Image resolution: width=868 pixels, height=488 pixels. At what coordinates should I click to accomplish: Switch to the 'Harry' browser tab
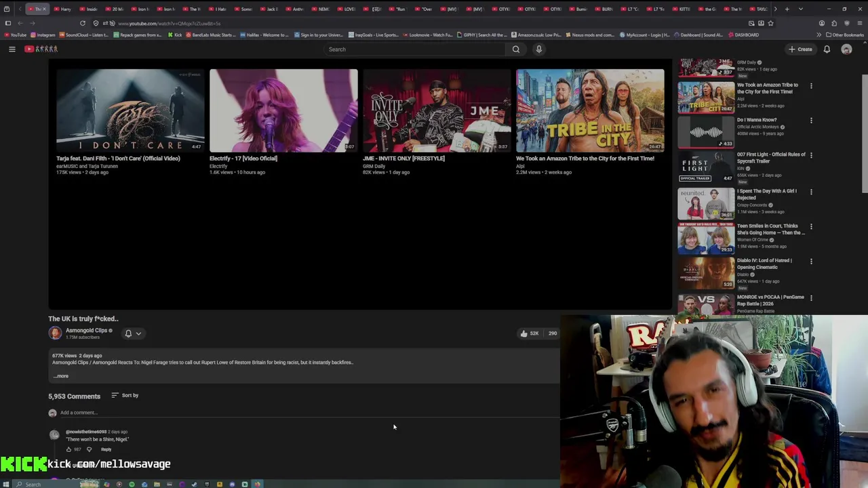tap(62, 9)
